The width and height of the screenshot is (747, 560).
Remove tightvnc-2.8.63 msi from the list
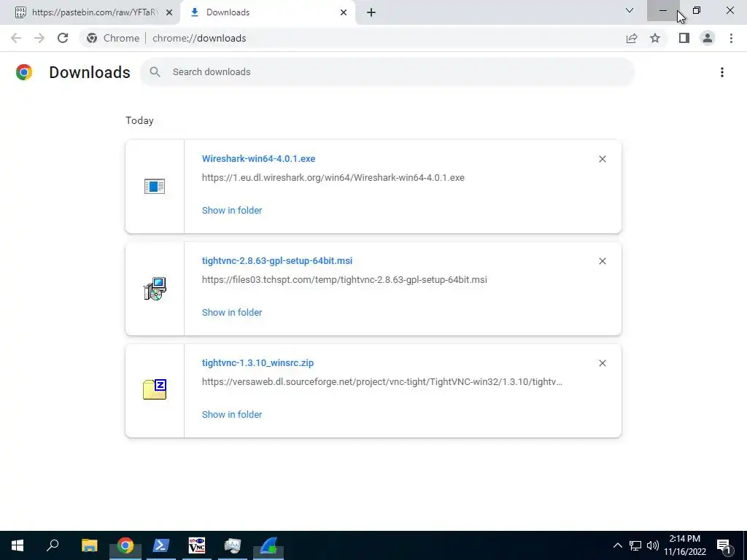tap(602, 261)
